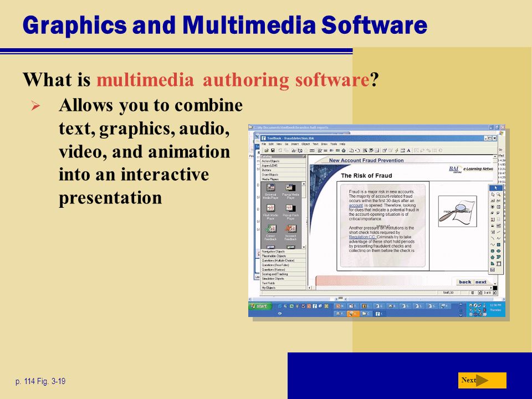This screenshot has width=532, height=399.
Task: Click the magnifying glass image on page
Action: coord(457,211)
